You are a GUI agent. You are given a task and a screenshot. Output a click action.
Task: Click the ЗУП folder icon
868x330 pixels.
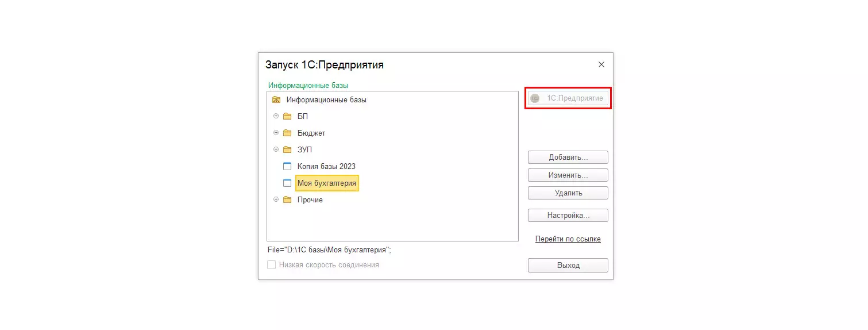pyautogui.click(x=287, y=149)
